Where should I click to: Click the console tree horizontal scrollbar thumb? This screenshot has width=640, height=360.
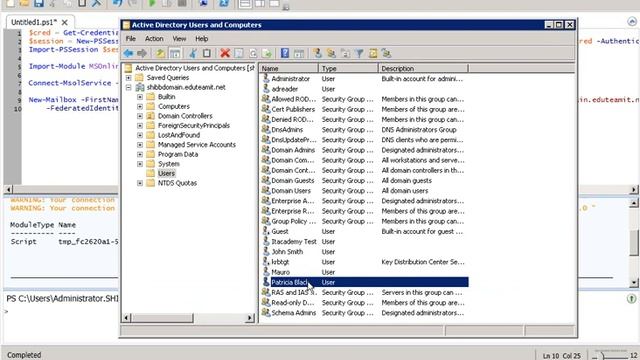162,318
